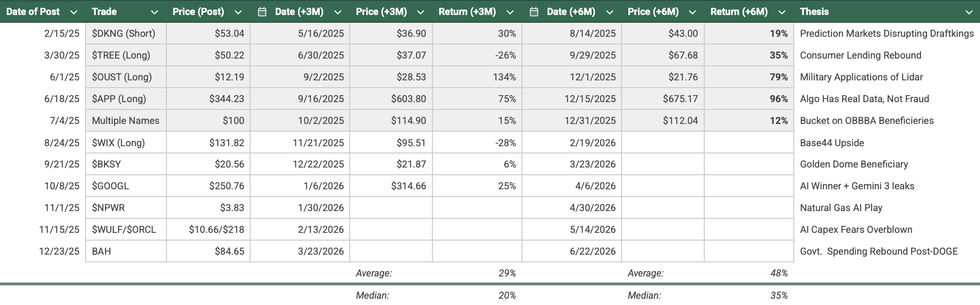Click the Trade column header label
The height and width of the screenshot is (305, 980).
104,12
